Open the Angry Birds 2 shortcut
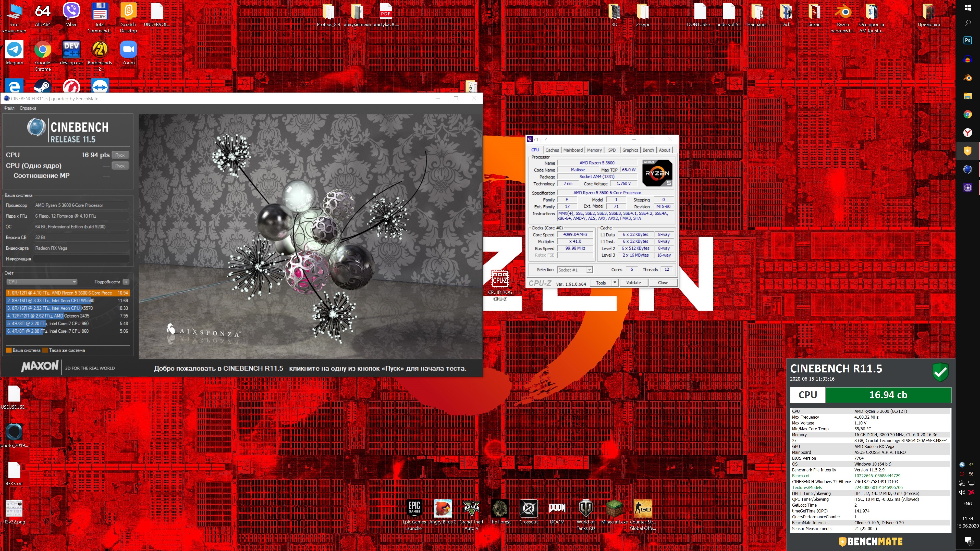Image resolution: width=980 pixels, height=551 pixels. (x=443, y=512)
